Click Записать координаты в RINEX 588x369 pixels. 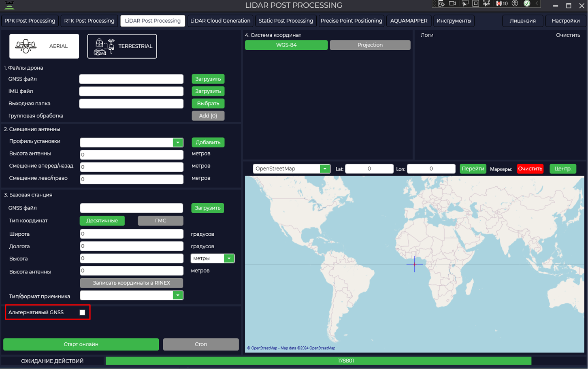(x=132, y=283)
